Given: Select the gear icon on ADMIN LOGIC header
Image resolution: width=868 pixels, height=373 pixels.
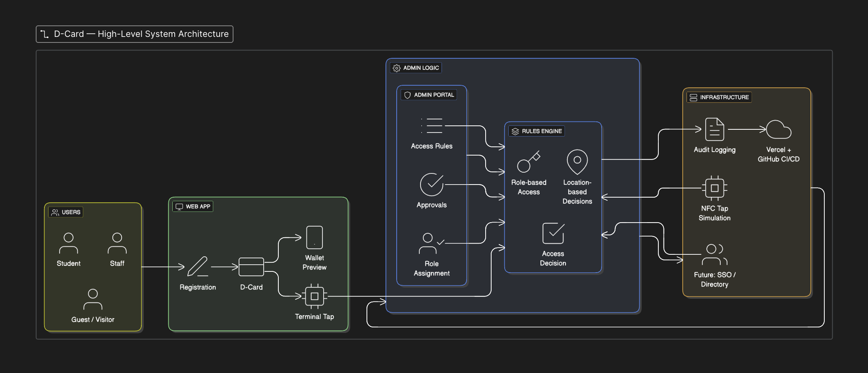Looking at the screenshot, I should [396, 68].
